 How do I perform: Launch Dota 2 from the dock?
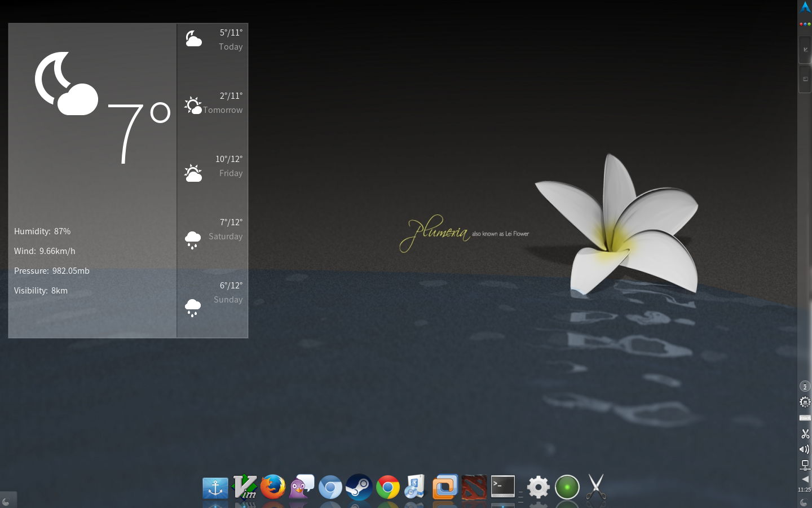(474, 487)
